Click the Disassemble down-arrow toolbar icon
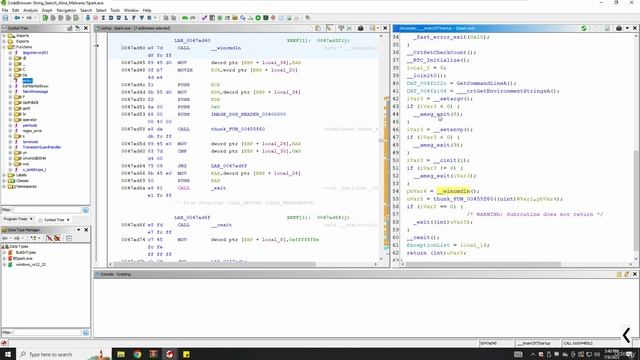This screenshot has height=360, width=640. point(87,18)
